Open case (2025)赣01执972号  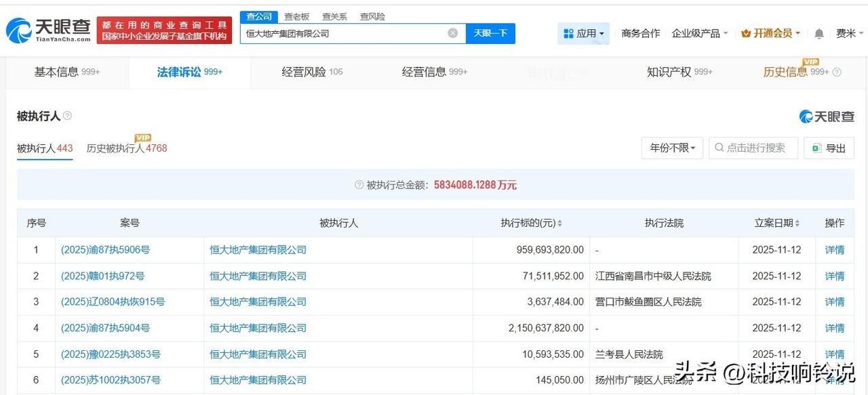click(x=102, y=276)
